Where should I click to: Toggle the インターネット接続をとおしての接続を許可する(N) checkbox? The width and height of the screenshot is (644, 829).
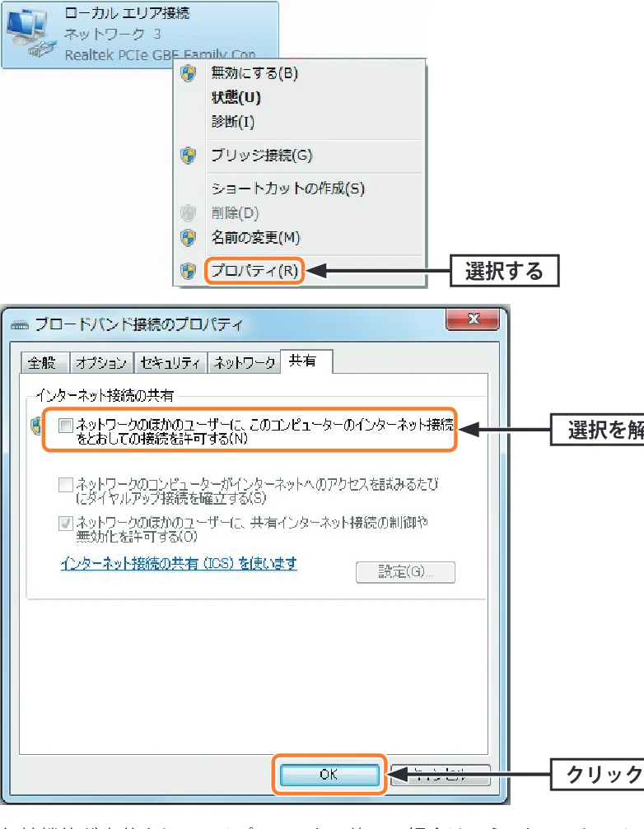coord(66,426)
